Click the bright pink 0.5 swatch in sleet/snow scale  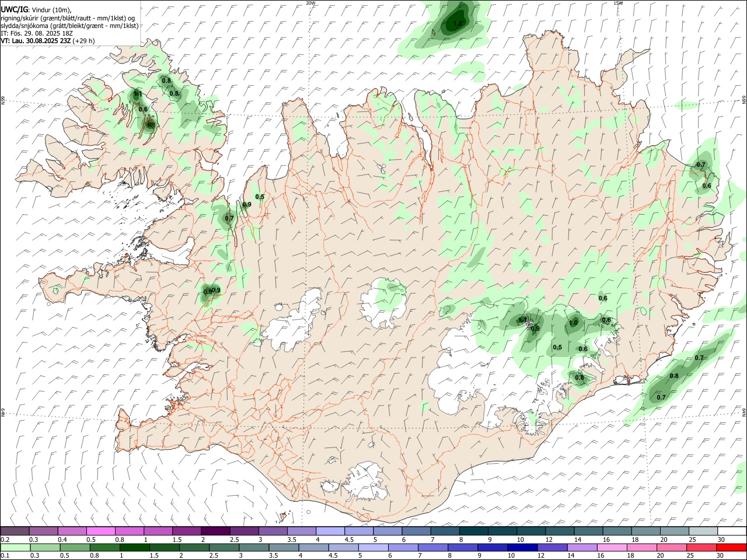tap(100, 531)
